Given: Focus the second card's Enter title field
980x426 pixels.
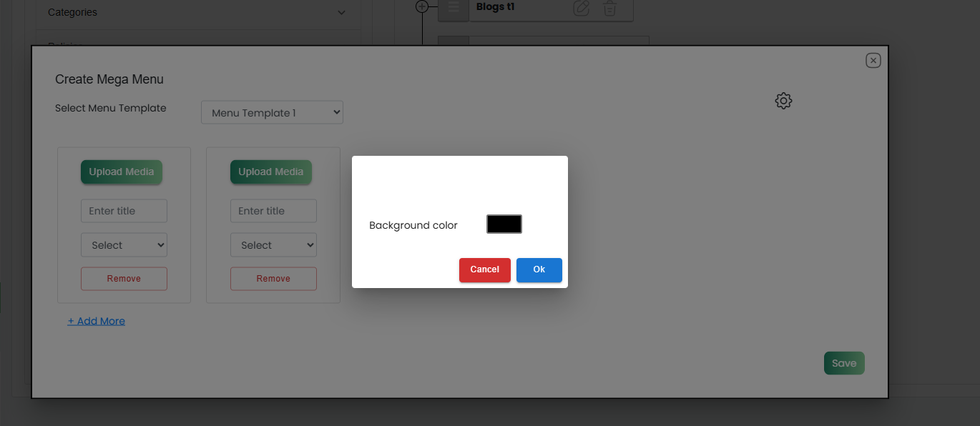Looking at the screenshot, I should 273,211.
